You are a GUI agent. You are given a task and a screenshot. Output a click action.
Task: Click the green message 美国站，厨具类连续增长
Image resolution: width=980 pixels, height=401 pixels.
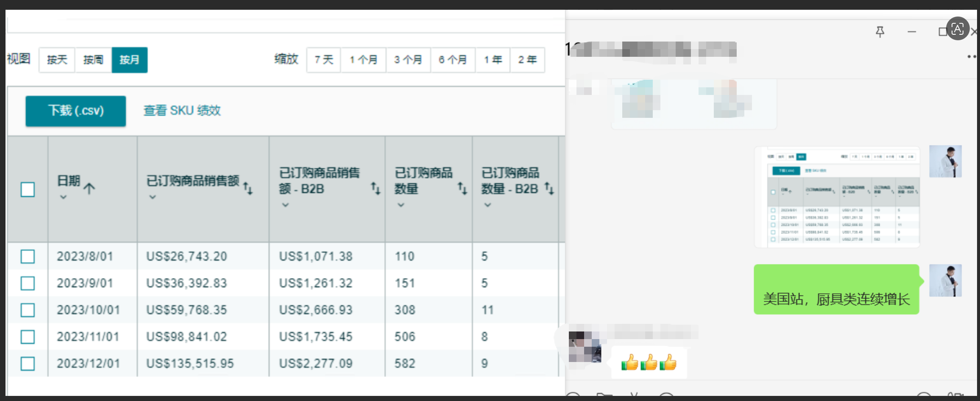pos(837,290)
